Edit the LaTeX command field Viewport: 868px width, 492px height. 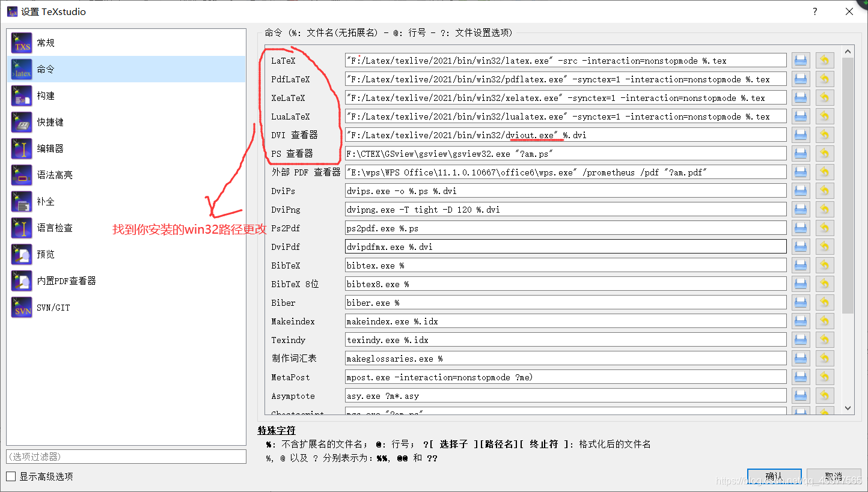click(x=566, y=60)
